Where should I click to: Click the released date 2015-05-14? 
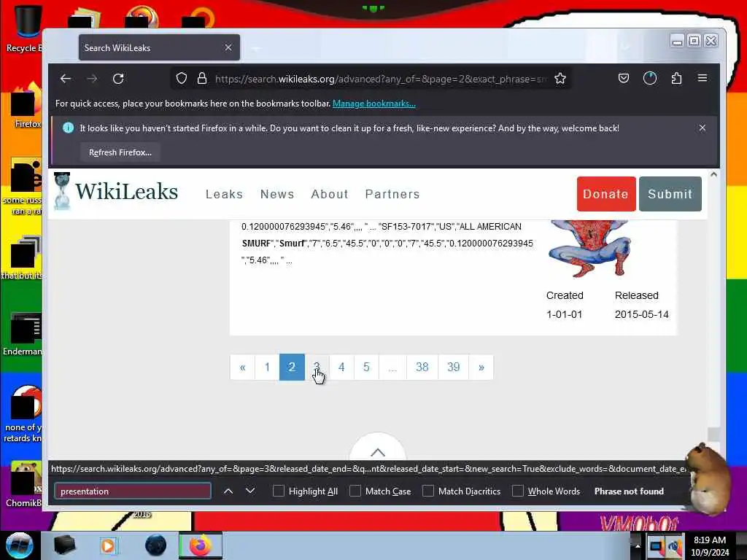(x=642, y=314)
